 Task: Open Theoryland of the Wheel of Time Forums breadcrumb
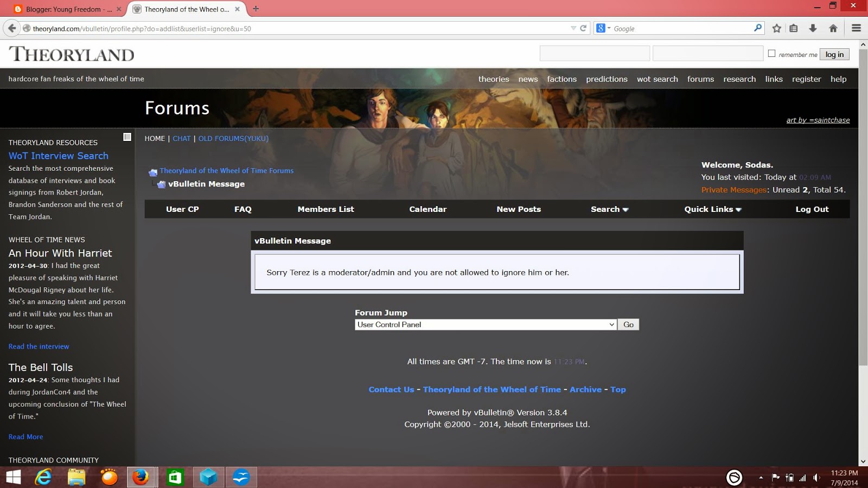pos(227,170)
